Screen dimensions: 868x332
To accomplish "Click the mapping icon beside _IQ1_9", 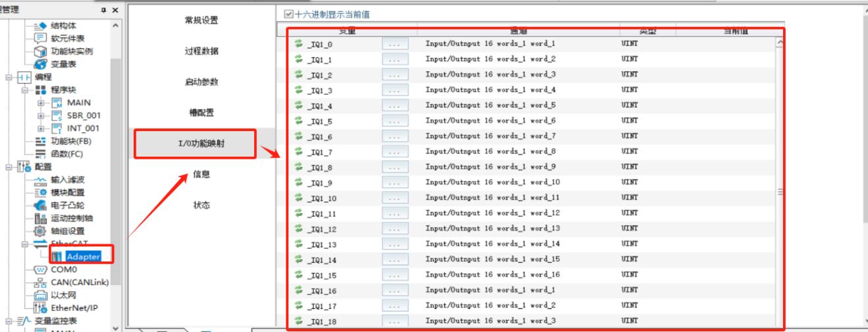I will [298, 182].
